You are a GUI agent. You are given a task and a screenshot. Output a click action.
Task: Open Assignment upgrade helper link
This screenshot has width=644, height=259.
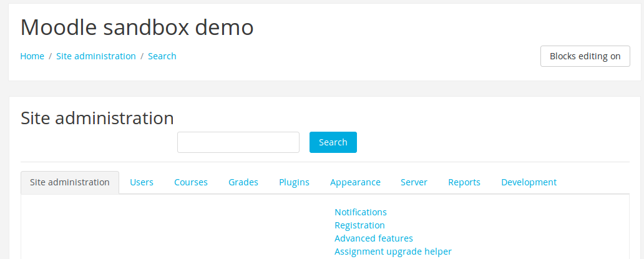[393, 252]
